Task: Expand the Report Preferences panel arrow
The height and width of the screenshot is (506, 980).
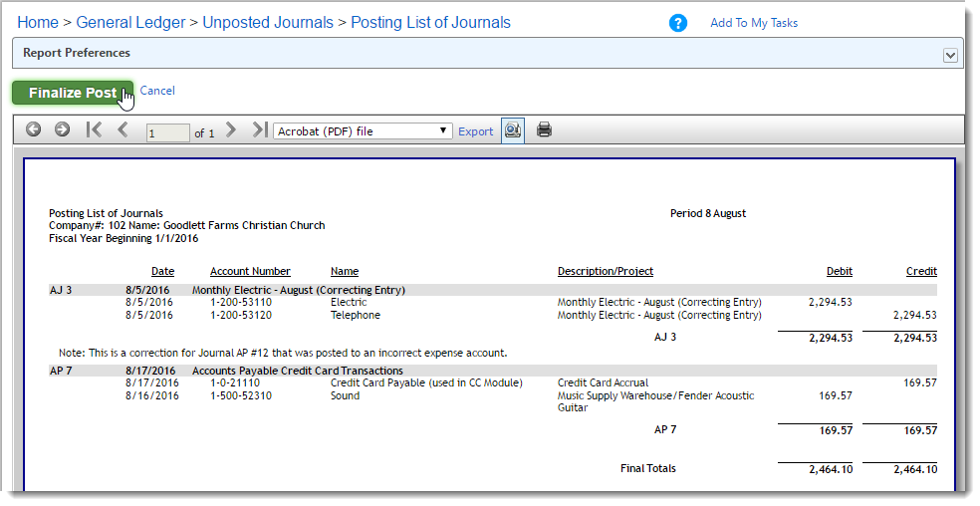Action: (x=950, y=55)
